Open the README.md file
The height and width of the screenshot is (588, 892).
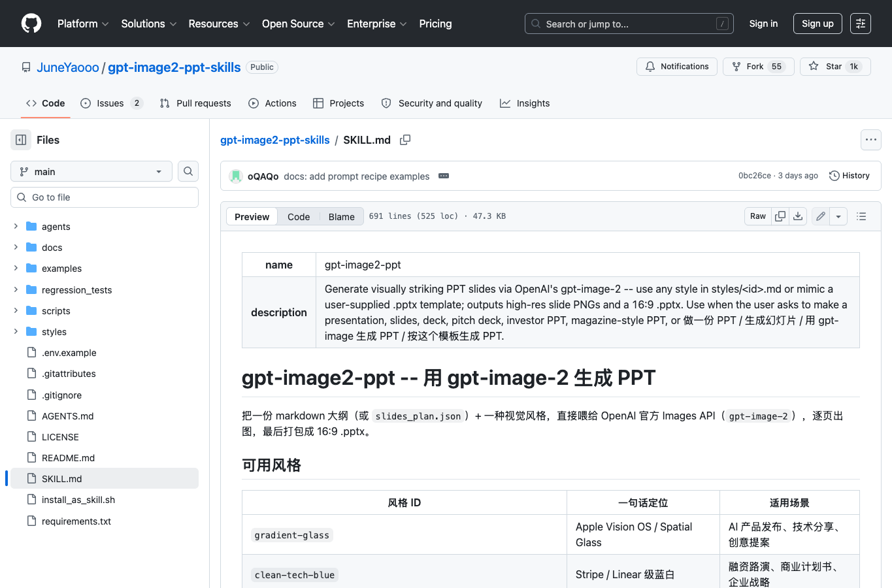tap(68, 458)
